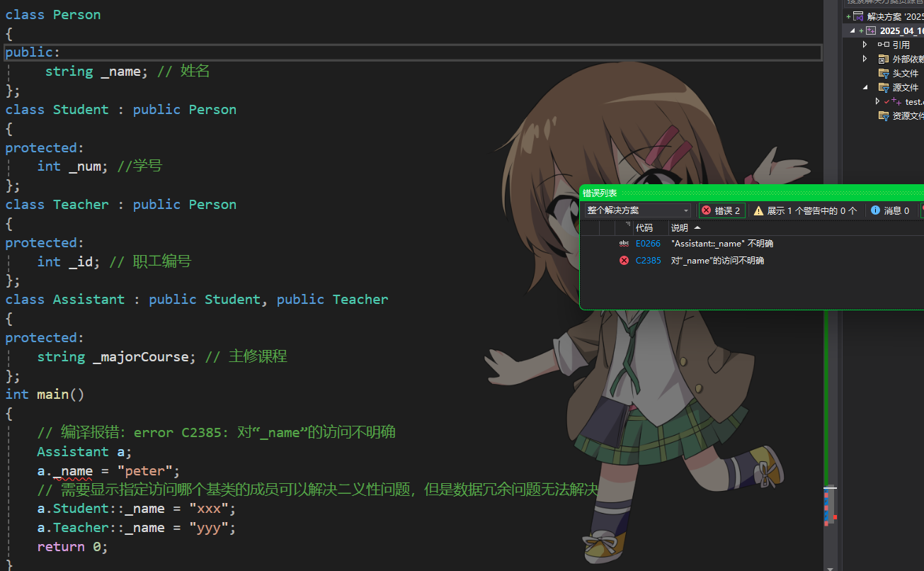Image resolution: width=924 pixels, height=571 pixels.
Task: Select the 2025_04_16 project node
Action: point(901,30)
